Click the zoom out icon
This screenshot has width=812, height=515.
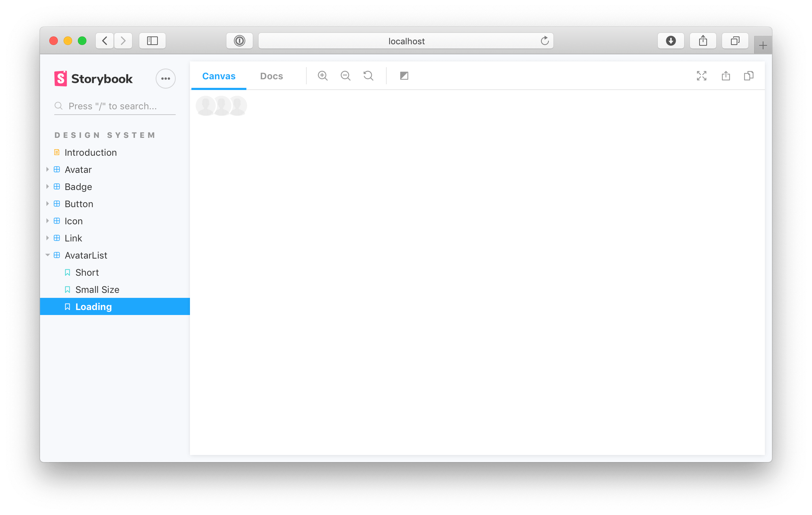(345, 76)
